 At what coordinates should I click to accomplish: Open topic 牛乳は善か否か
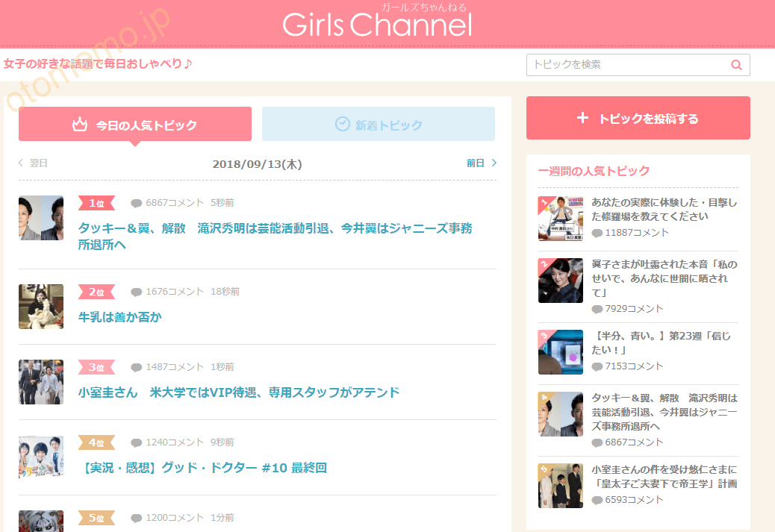click(x=120, y=317)
